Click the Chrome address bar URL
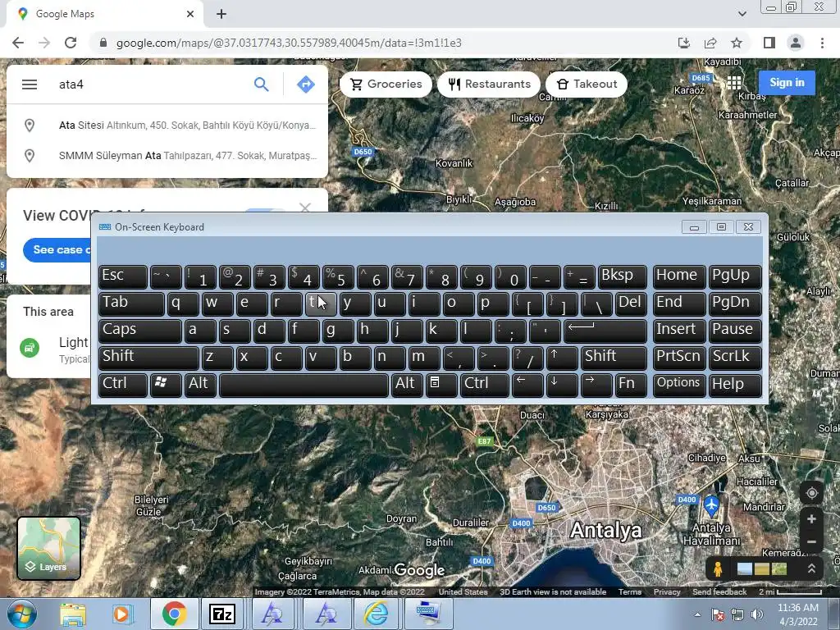The image size is (840, 630). (289, 43)
